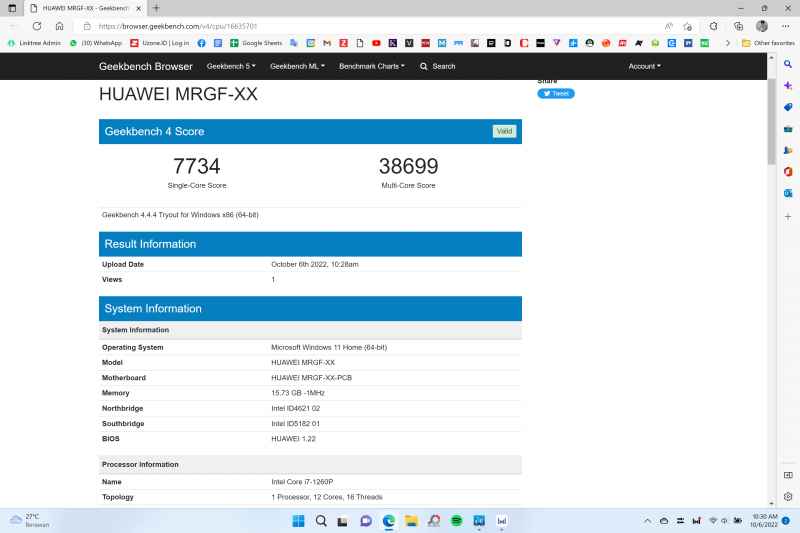Open the sidebar search tool
The image size is (800, 533).
[788, 64]
